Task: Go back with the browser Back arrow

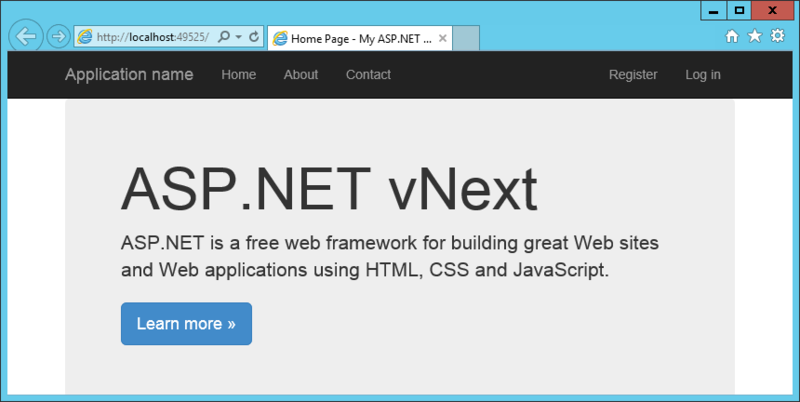Action: tap(26, 36)
